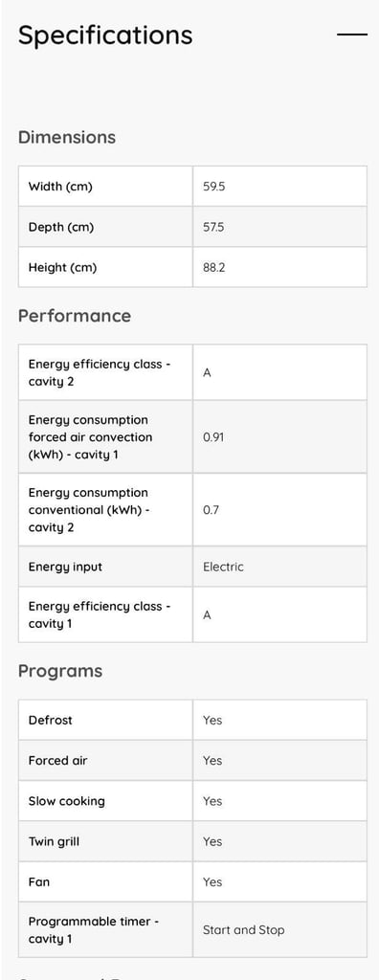The image size is (379, 980).
Task: Select the Performance section heading
Action: (75, 316)
